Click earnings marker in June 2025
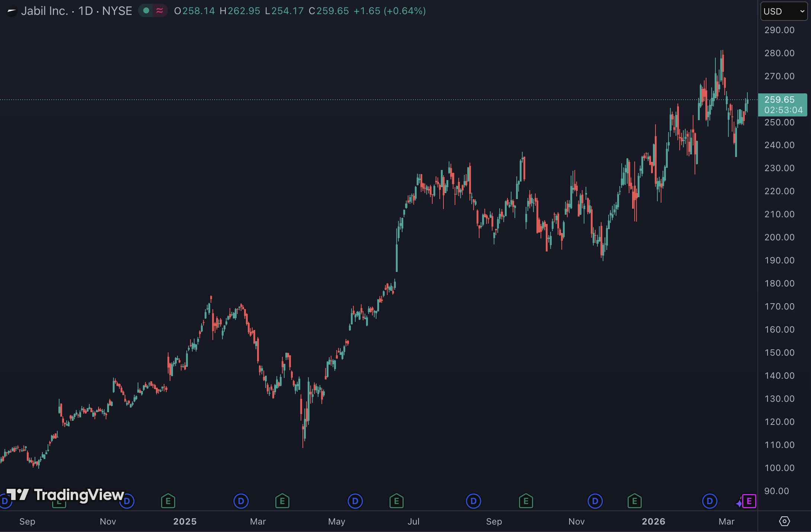Viewport: 811px width, 532px height. pyautogui.click(x=397, y=501)
